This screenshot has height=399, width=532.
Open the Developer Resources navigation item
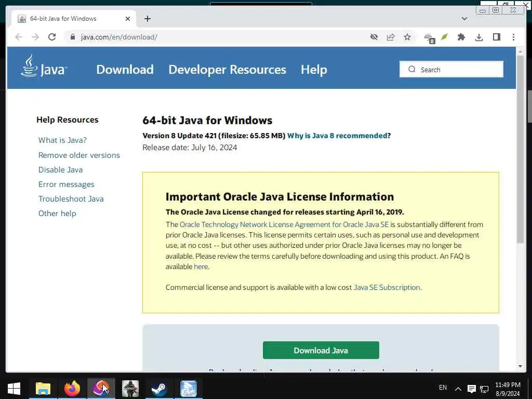point(228,70)
